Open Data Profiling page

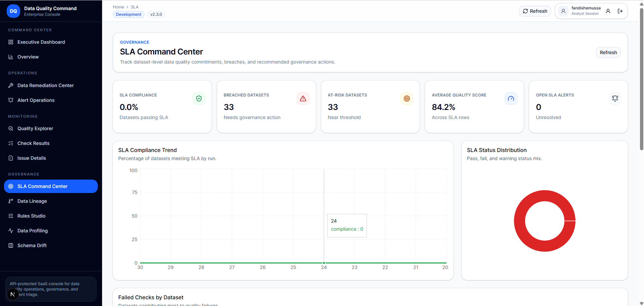(x=51, y=231)
